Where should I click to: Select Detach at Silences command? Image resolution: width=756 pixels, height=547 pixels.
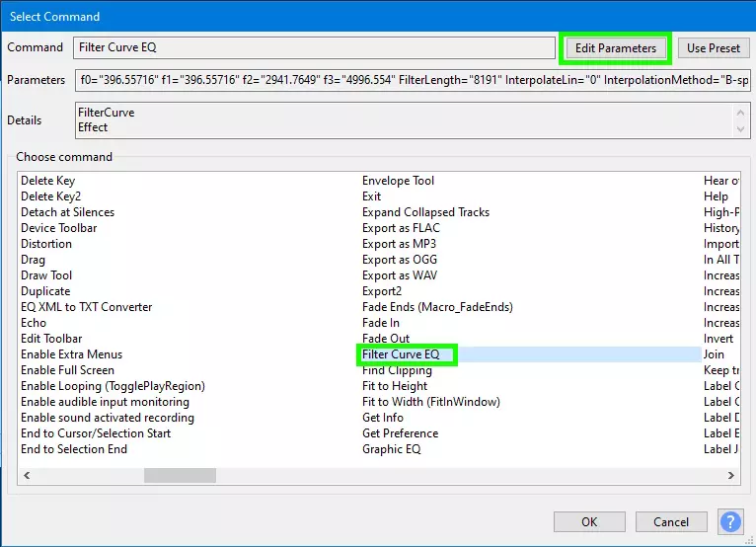[67, 212]
